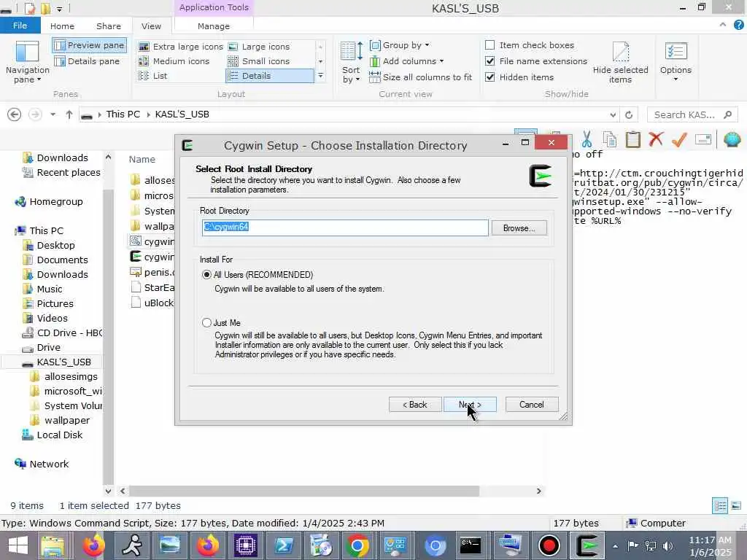This screenshot has width=747, height=560.
Task: Switch to Cygwin Setup taskbar icon
Action: (x=587, y=545)
